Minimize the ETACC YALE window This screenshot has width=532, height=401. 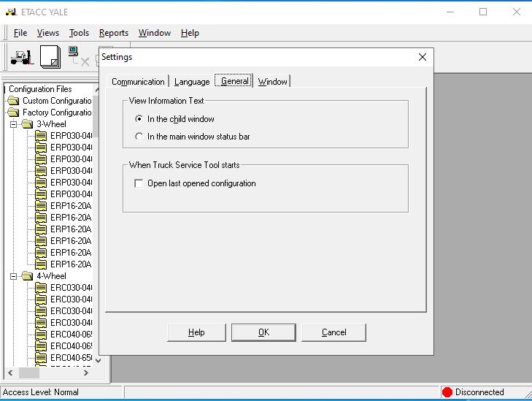(450, 12)
